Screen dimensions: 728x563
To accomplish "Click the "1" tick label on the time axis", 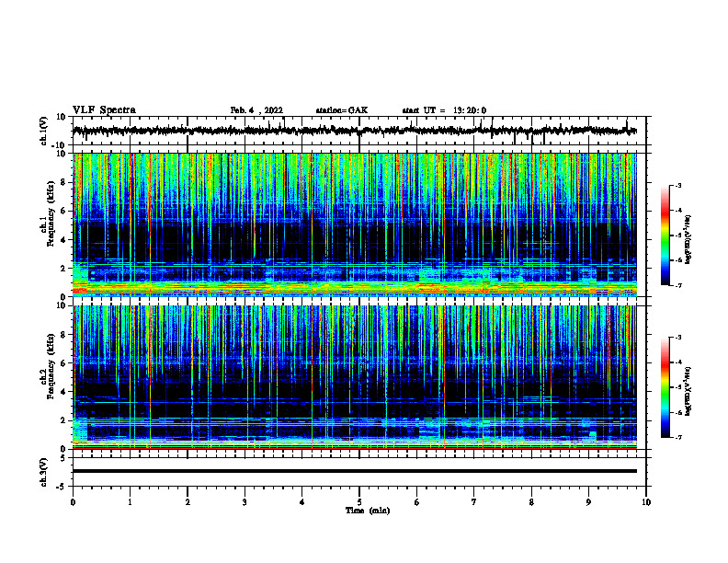I will coord(130,502).
